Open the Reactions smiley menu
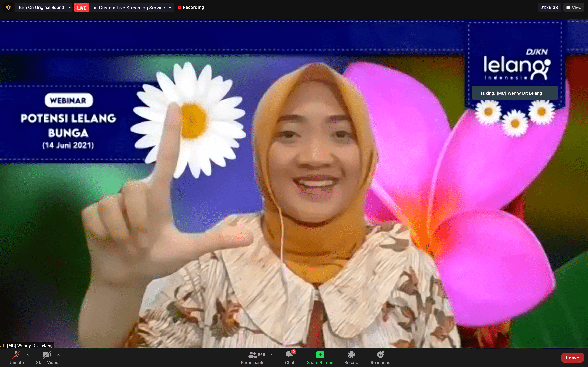 pos(380,355)
